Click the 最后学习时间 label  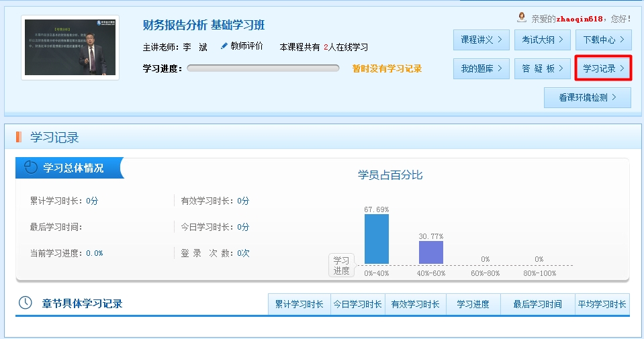56,227
